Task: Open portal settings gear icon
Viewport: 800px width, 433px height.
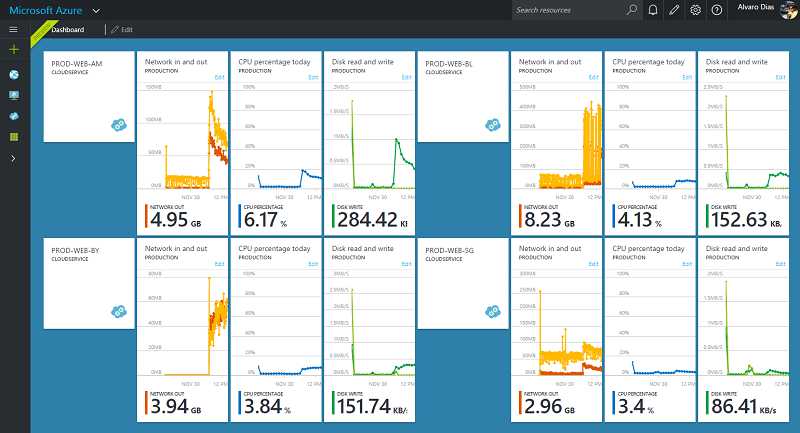Action: tap(695, 10)
